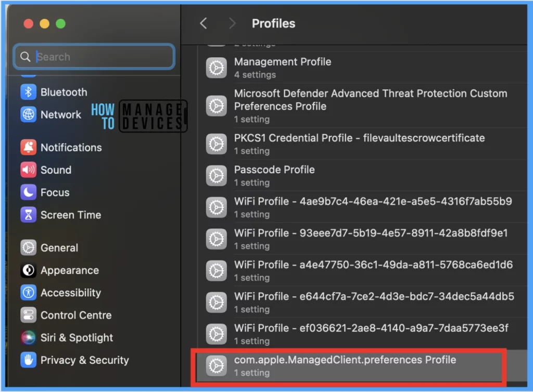Screen dimensions: 533x392
Task: Open Bluetooth settings icon in sidebar
Action: click(x=28, y=92)
